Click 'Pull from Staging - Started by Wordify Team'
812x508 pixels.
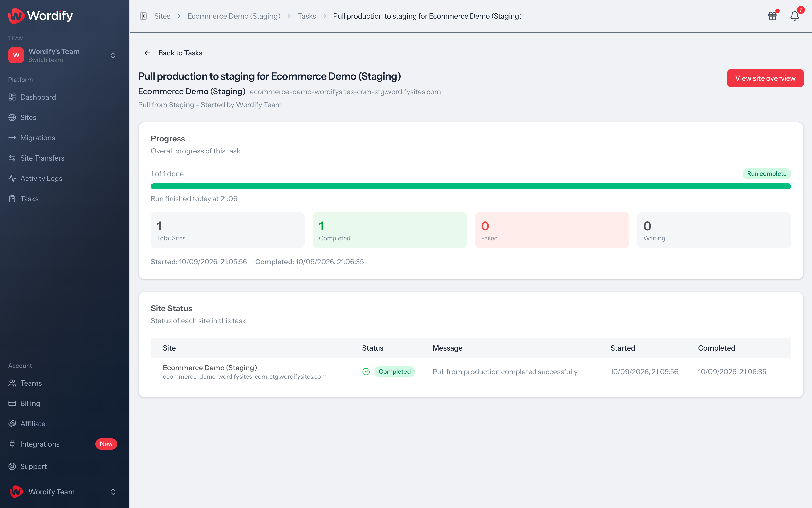pyautogui.click(x=210, y=105)
